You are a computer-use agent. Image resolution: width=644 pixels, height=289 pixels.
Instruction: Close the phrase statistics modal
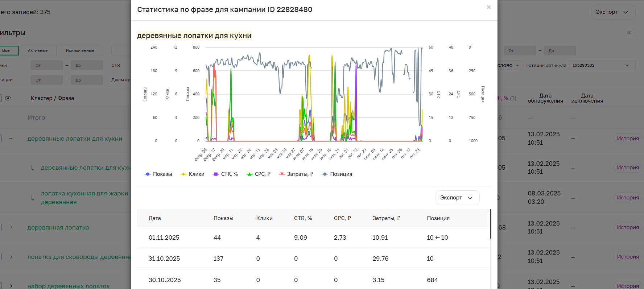tap(488, 7)
